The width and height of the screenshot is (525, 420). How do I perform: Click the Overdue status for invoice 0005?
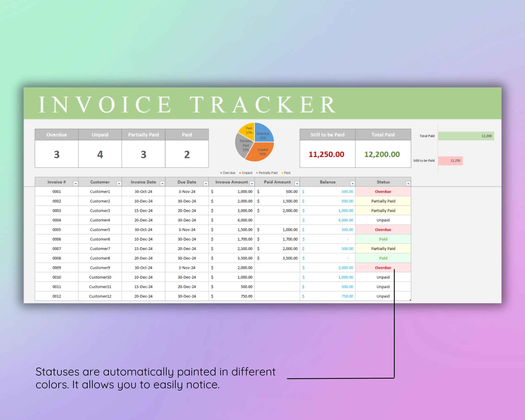[x=383, y=230]
